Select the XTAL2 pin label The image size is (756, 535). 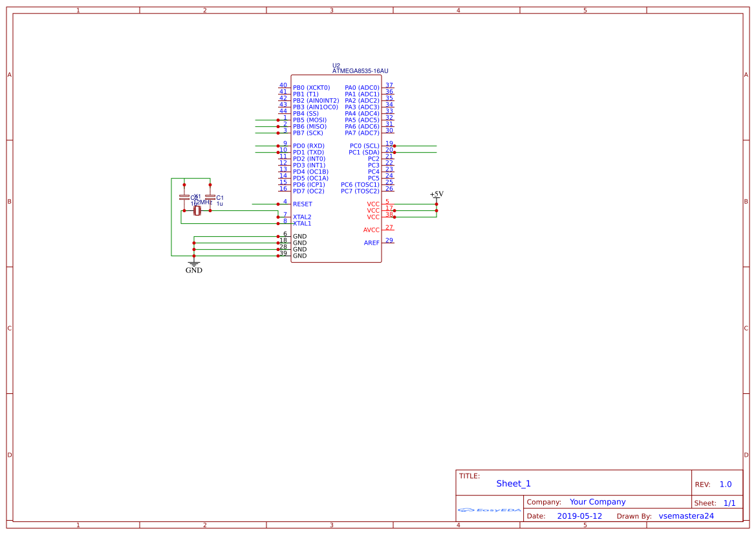(x=302, y=217)
